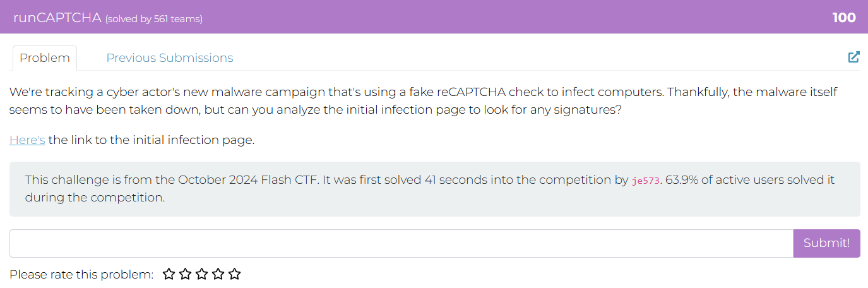Switch to the Problem tab
The image size is (868, 288).
coord(45,58)
